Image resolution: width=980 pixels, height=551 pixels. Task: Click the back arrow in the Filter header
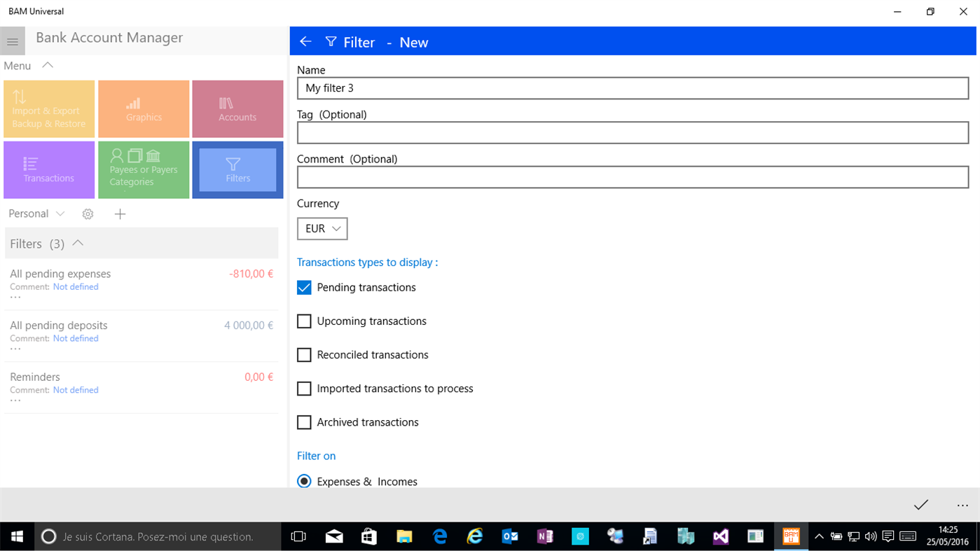[x=305, y=41]
